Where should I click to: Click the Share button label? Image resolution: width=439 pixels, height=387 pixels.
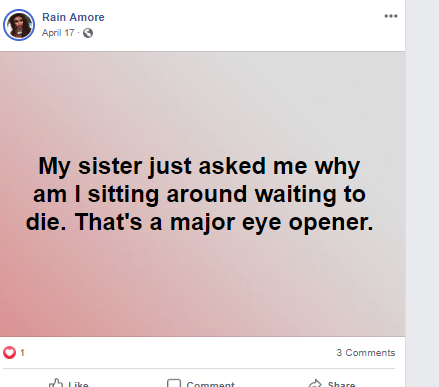(x=341, y=384)
